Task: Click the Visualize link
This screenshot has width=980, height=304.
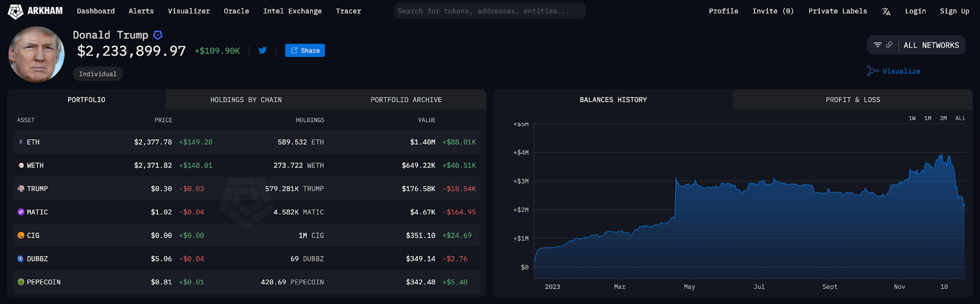Action: coord(901,71)
